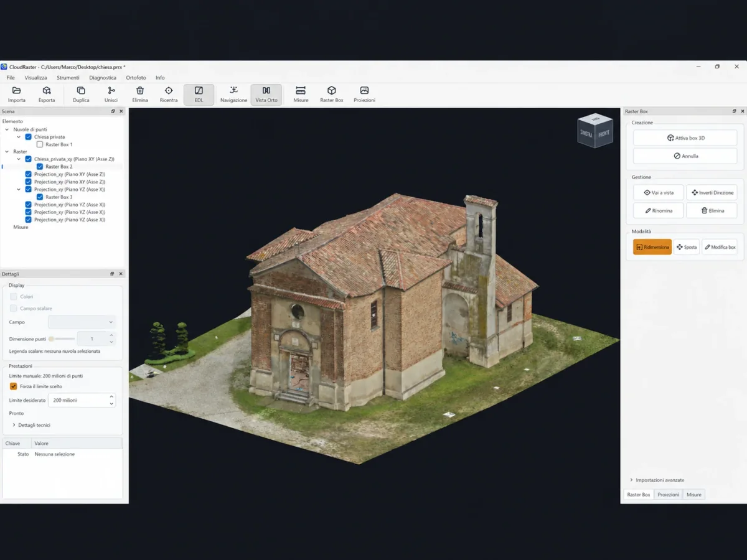Viewport: 747px width, 560px height.
Task: Open the Visualizza menu
Action: click(35, 78)
